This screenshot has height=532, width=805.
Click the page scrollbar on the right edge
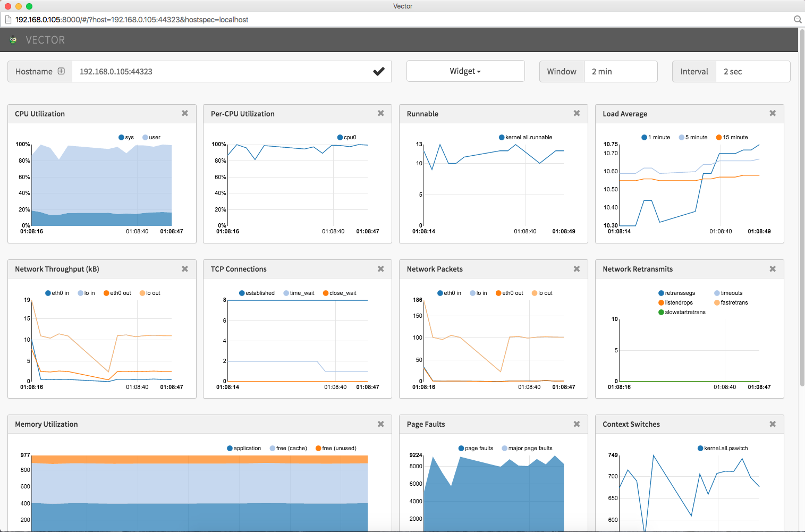click(x=801, y=213)
